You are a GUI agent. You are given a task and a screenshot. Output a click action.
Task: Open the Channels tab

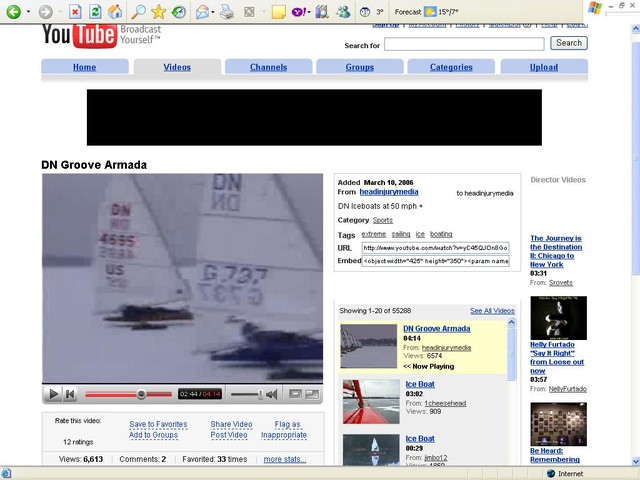269,67
